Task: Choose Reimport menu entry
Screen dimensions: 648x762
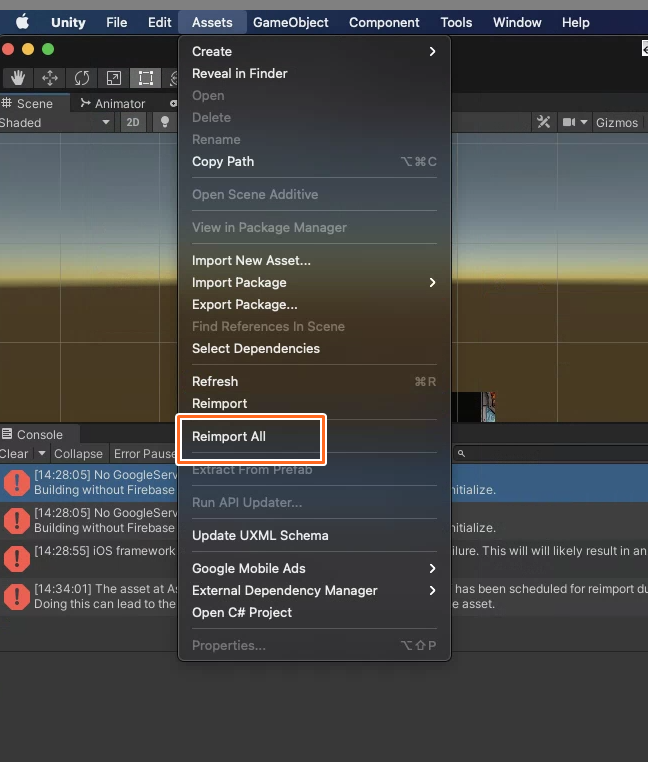Action: [x=314, y=403]
